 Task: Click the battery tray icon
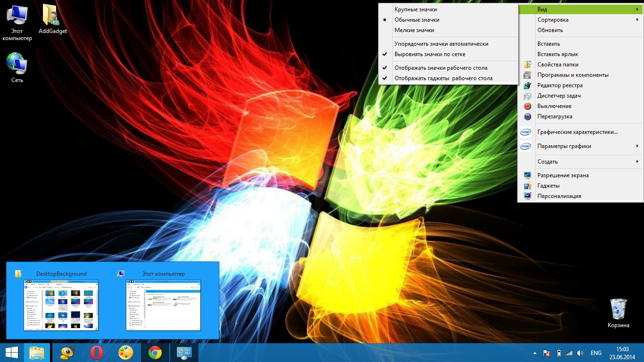(x=559, y=353)
